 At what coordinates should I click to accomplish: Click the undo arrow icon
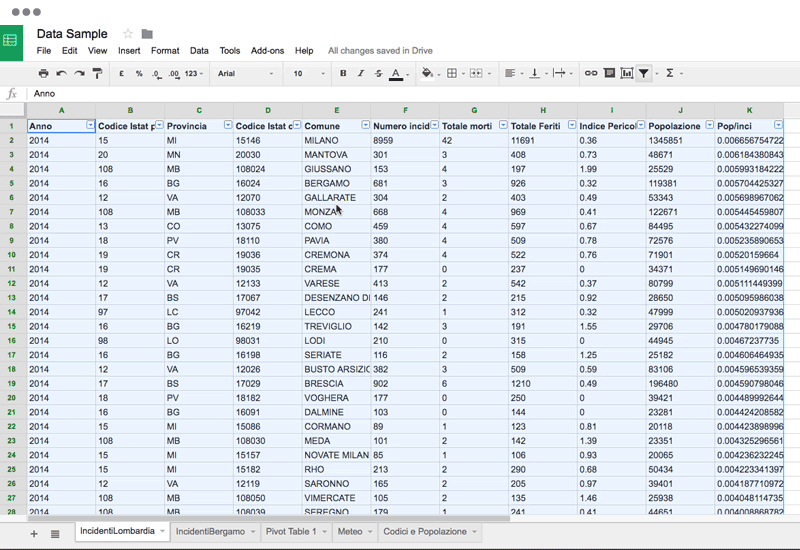61,73
